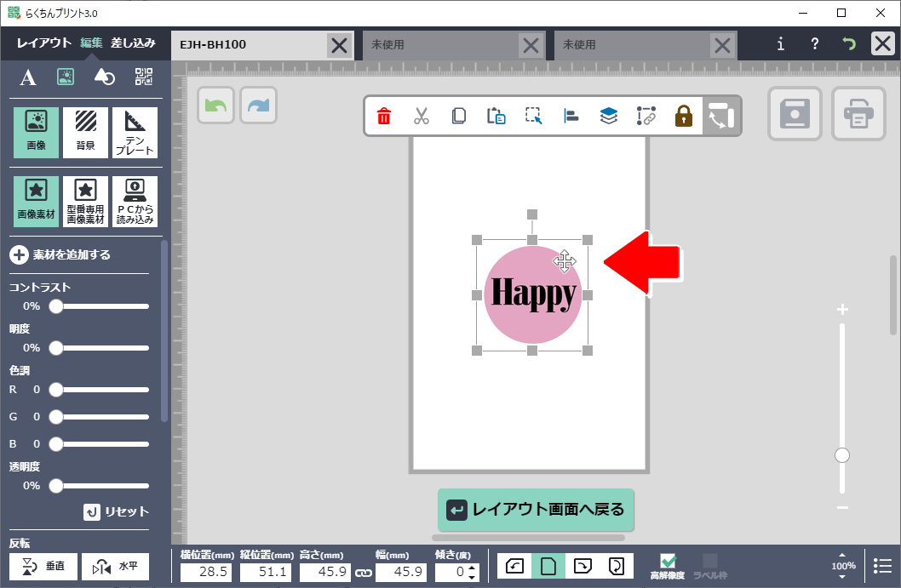The height and width of the screenshot is (588, 901).
Task: Close the EJH-BH100 tab
Action: click(340, 45)
